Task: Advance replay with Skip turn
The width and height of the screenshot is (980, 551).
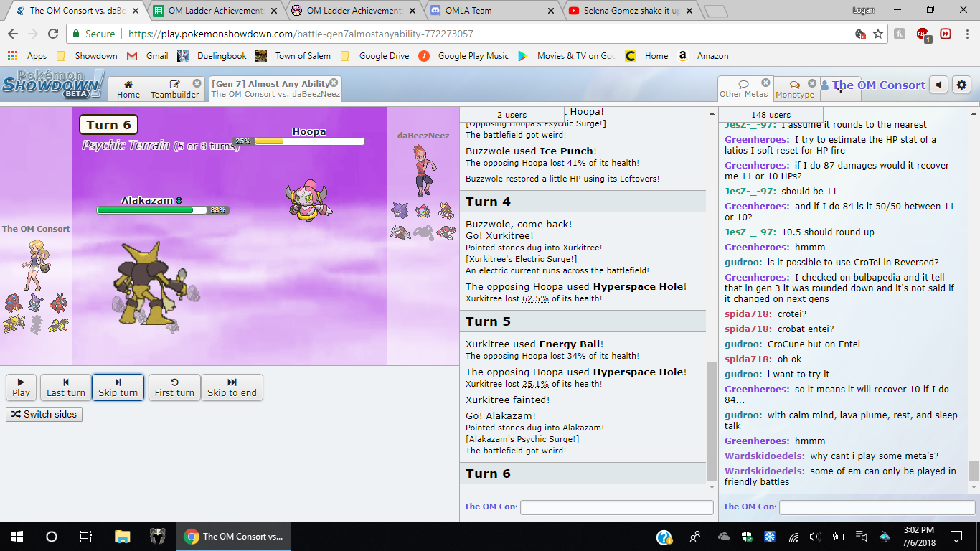Action: tap(118, 387)
